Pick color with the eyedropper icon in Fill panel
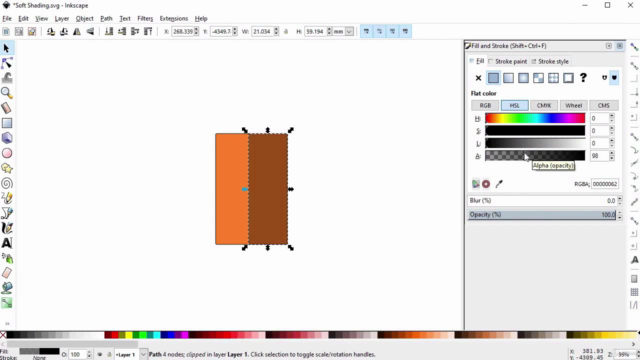640x360 pixels. (x=499, y=184)
